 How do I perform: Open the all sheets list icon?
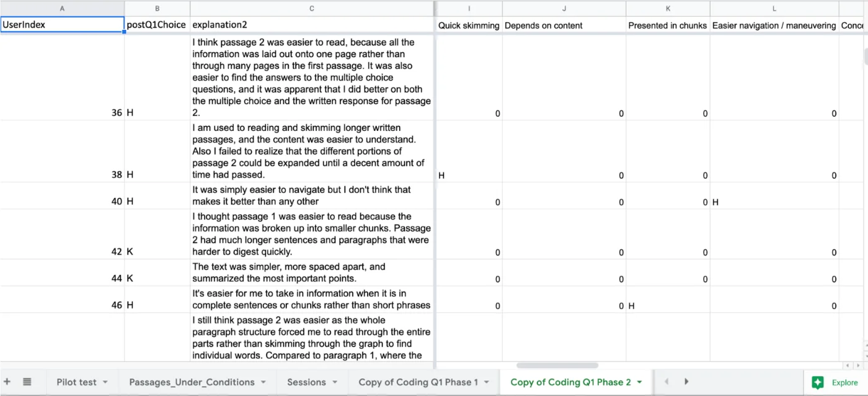27,382
